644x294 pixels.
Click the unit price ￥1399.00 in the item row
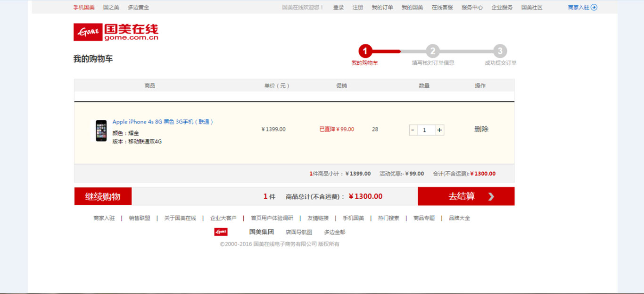(273, 129)
